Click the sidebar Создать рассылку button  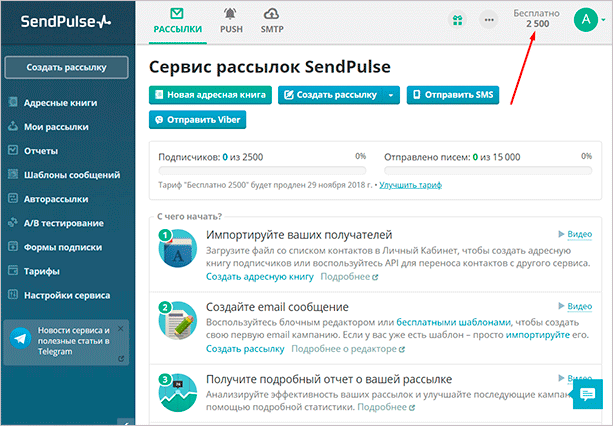pos(66,67)
